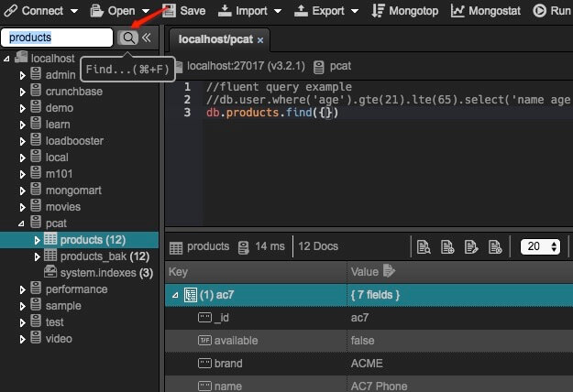573x392 pixels.
Task: Select the _id field row
Action: [369, 318]
